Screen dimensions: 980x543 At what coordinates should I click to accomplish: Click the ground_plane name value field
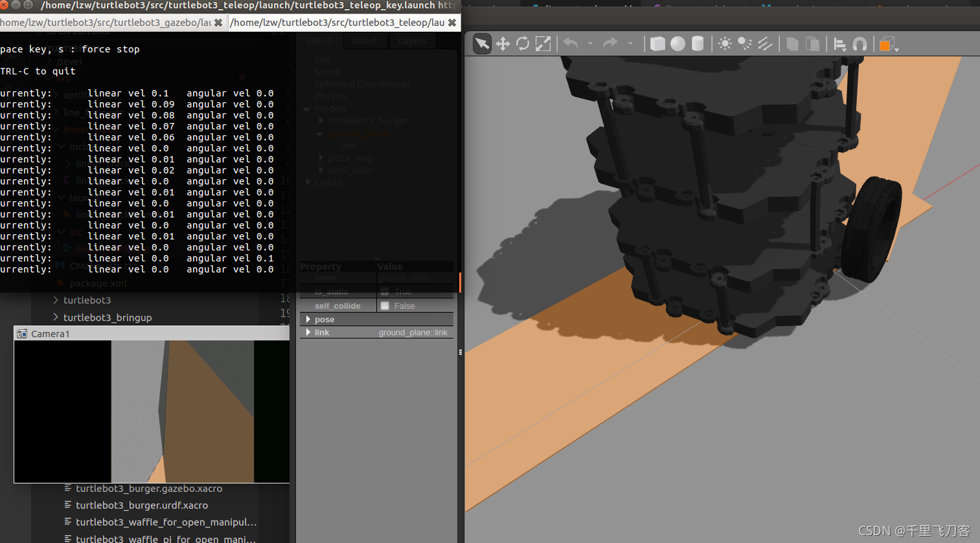pos(415,278)
